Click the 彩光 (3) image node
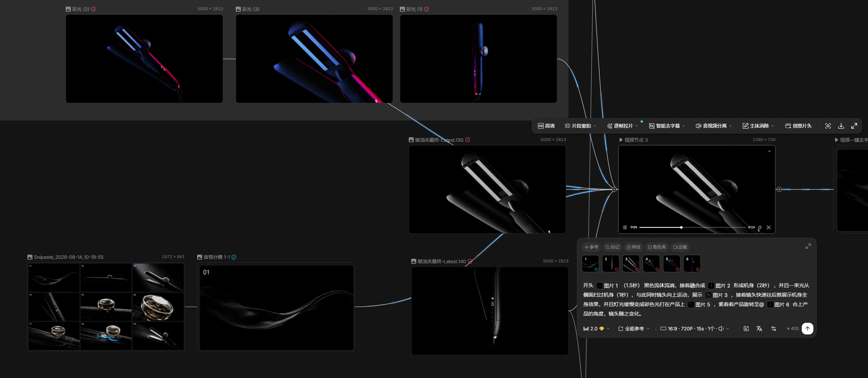Viewport: 868px width, 378px height. pos(314,59)
